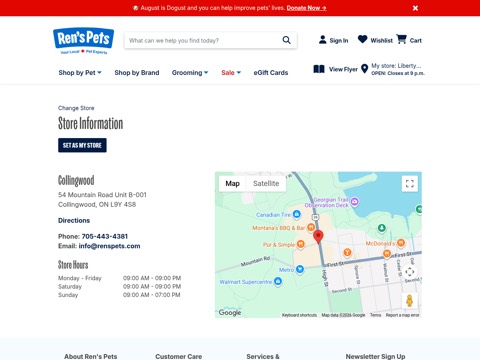Click the red store pin on map
The height and width of the screenshot is (360, 480).
[x=318, y=237]
